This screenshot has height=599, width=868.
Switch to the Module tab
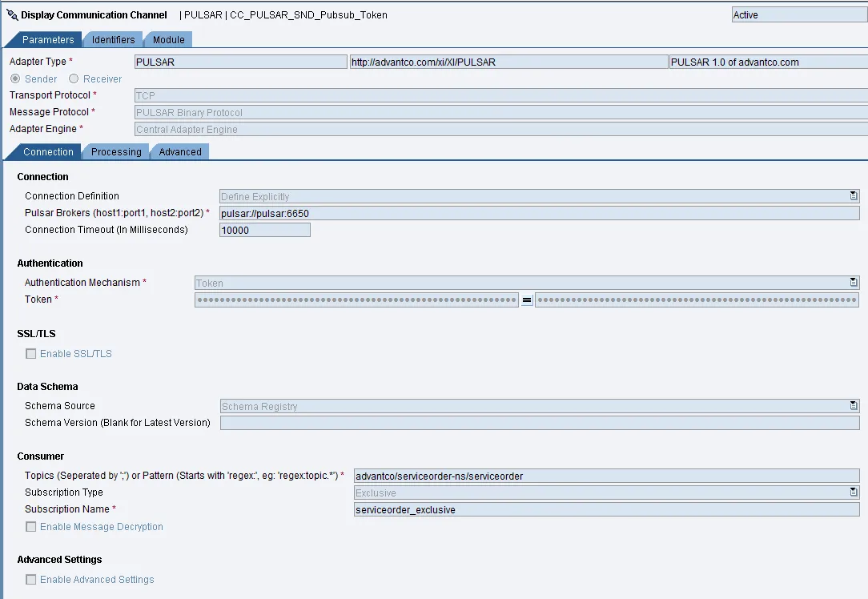point(168,39)
